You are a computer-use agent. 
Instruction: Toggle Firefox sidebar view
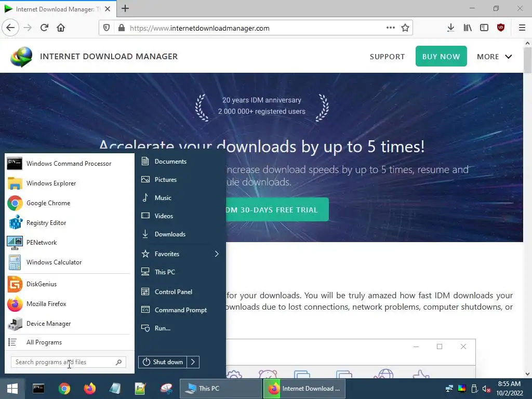(484, 28)
